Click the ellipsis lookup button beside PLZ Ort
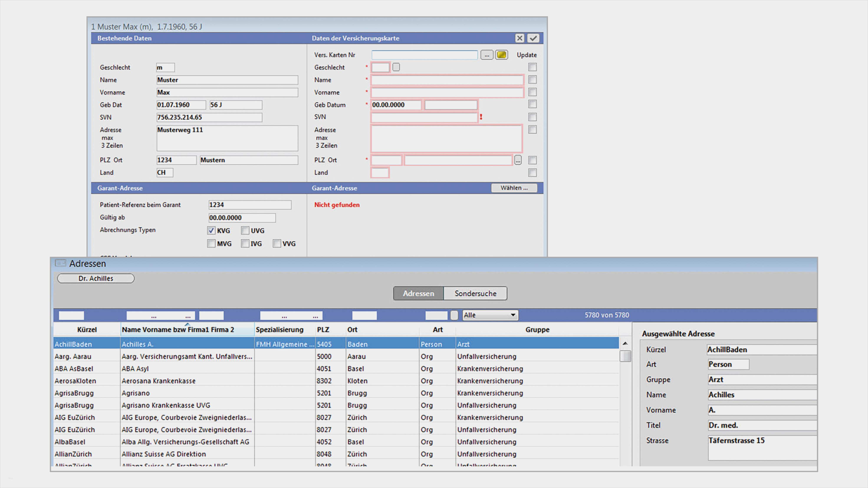The height and width of the screenshot is (488, 868). pos(518,160)
